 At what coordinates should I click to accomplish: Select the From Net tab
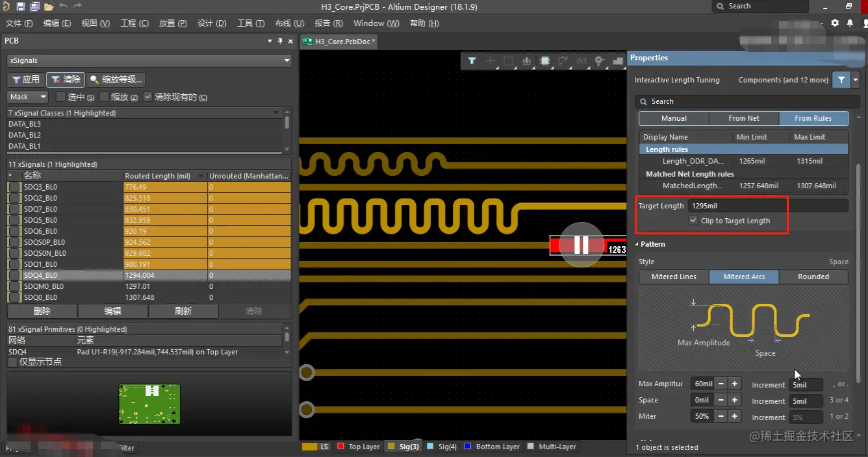(x=744, y=118)
